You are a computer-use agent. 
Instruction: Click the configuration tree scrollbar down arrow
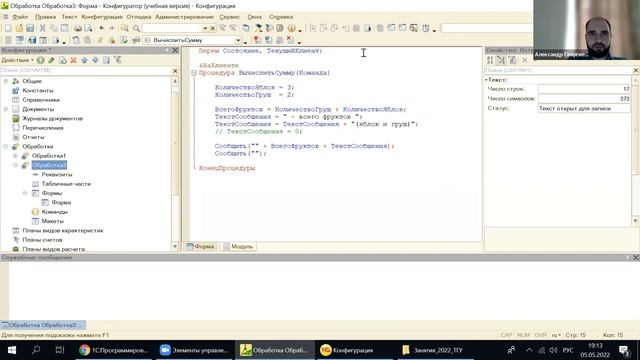tap(175, 247)
